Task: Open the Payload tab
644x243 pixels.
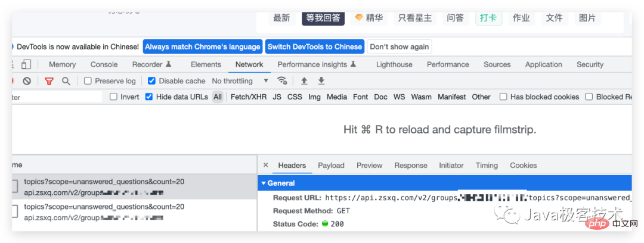Action: click(331, 166)
